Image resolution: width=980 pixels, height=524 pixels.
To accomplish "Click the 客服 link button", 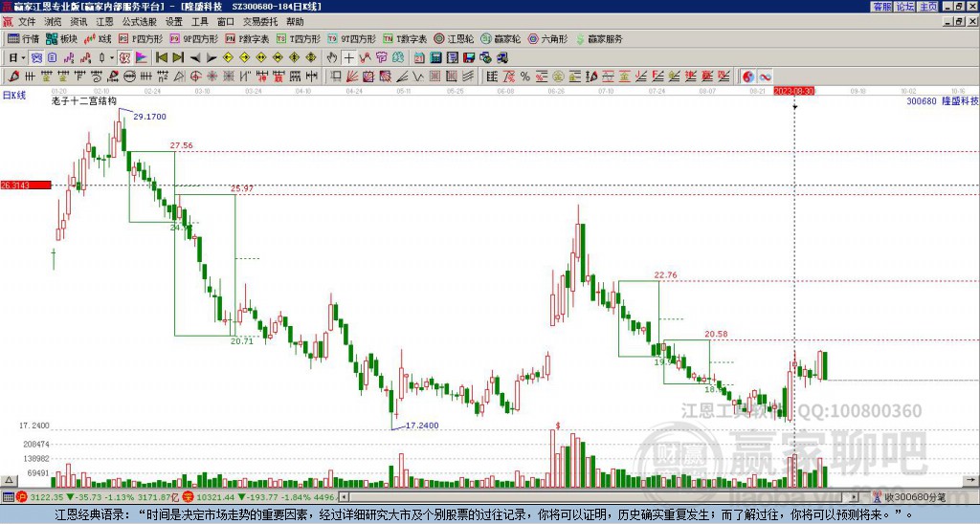I will click(881, 7).
